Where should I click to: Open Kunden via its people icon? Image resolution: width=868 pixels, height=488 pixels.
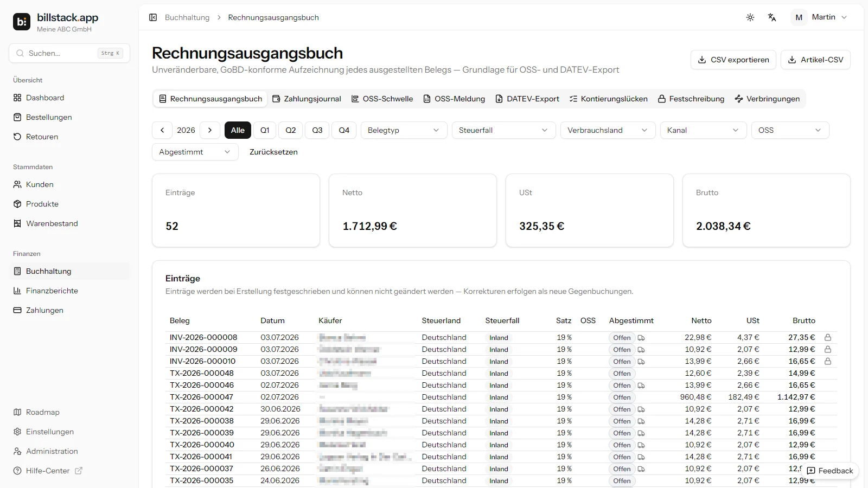pyautogui.click(x=17, y=184)
